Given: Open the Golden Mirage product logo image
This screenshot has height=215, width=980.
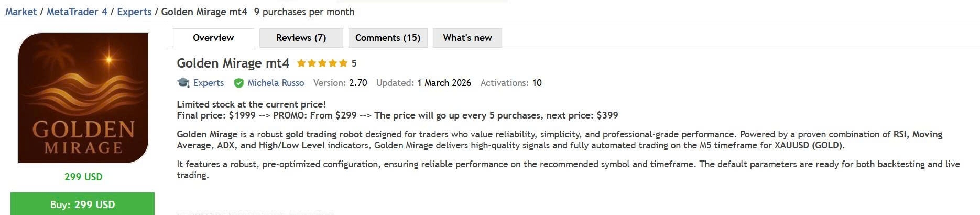Looking at the screenshot, I should point(83,98).
